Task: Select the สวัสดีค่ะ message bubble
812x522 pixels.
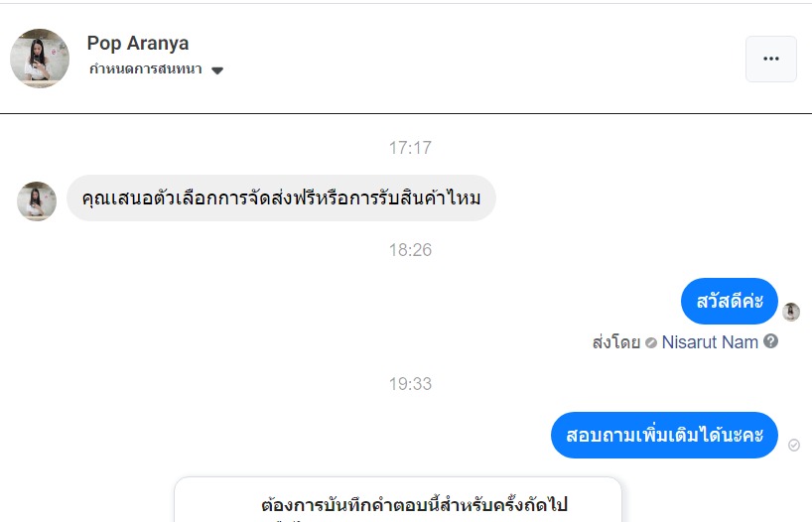Action: click(x=730, y=302)
